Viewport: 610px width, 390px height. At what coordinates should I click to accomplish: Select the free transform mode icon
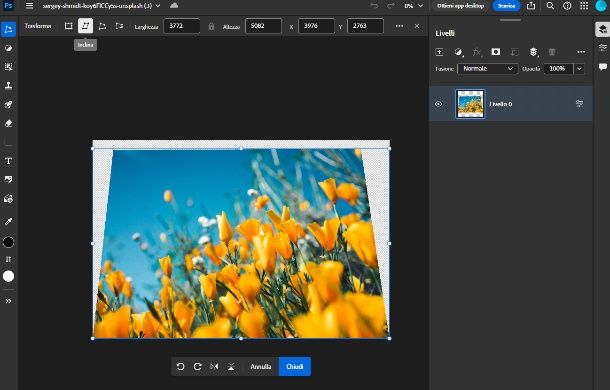coord(68,26)
